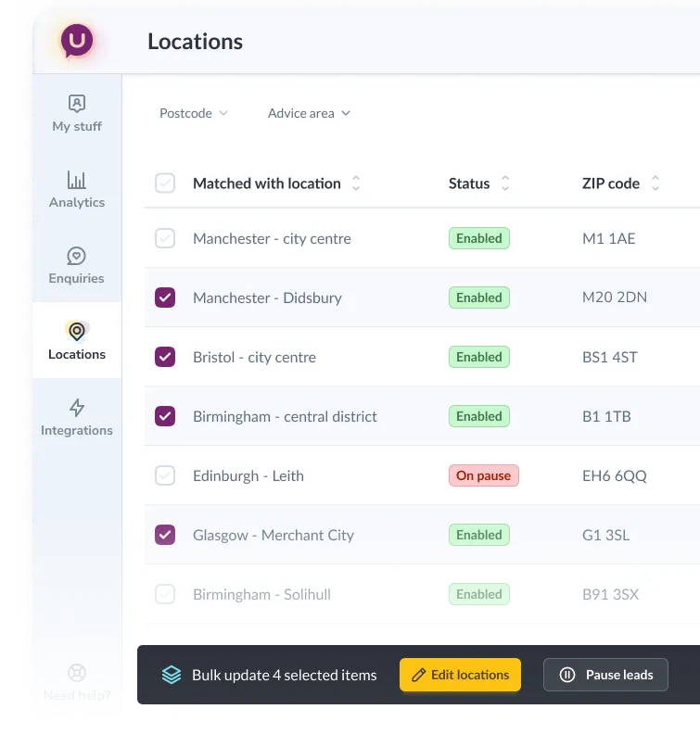Open Integrations lightning bolt icon
This screenshot has width=700, height=747.
point(77,408)
